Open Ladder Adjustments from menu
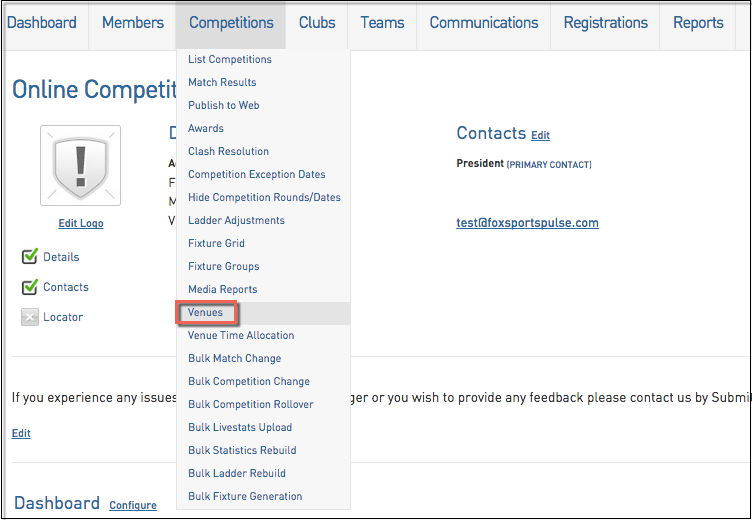Viewport: 752px width, 520px height. point(236,220)
